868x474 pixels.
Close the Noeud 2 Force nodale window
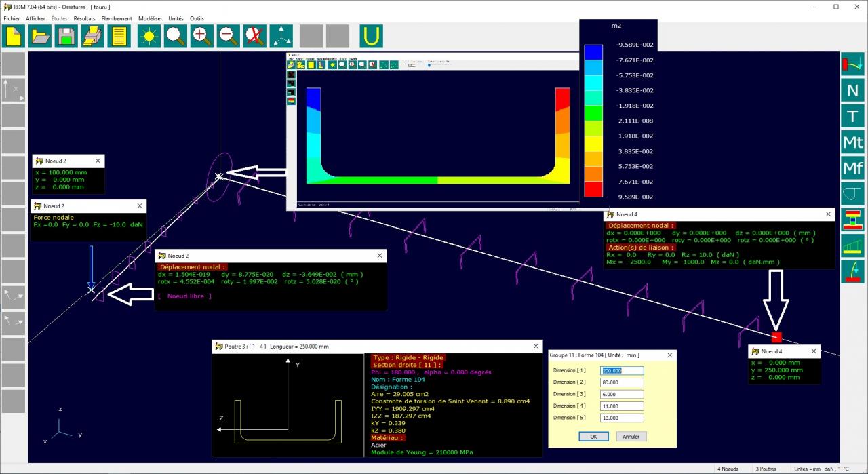click(x=140, y=205)
